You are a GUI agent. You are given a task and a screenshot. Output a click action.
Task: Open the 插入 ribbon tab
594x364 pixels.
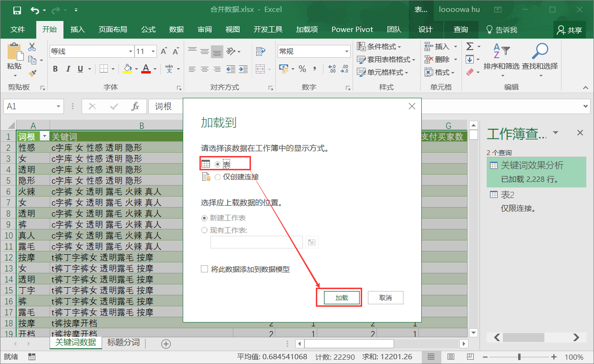[77, 30]
